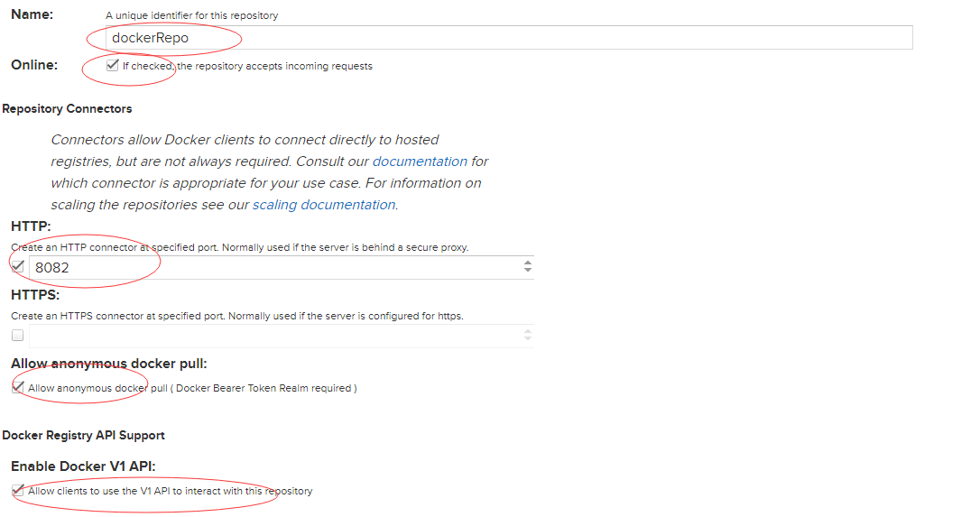This screenshot has width=980, height=517.
Task: Decrease HTTP port with the down arrow
Action: coord(528,271)
